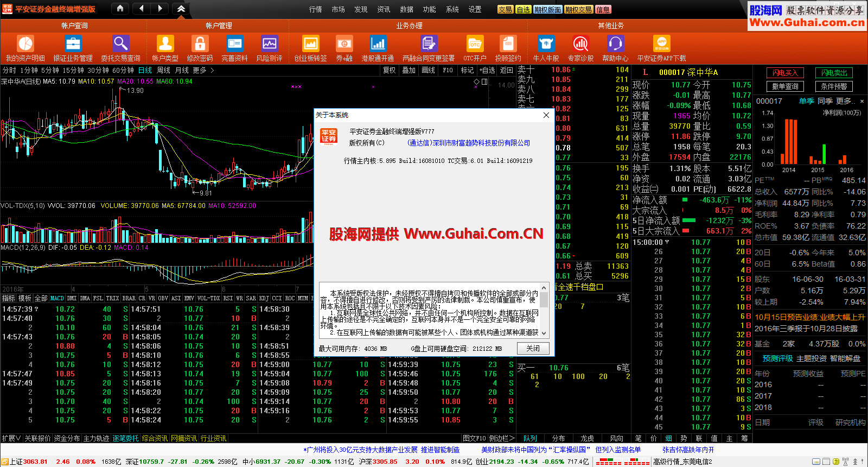The width and height of the screenshot is (868, 467).
Task: Switch chart to 60分钟 period
Action: click(123, 70)
